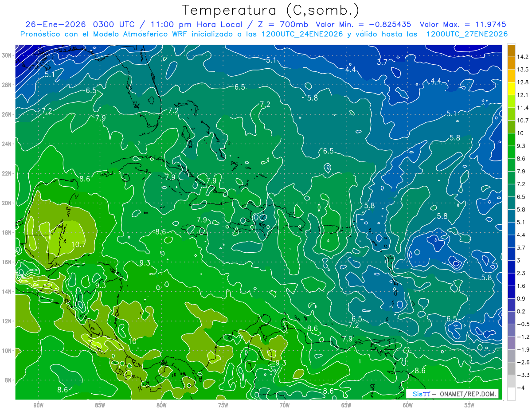This screenshot has width=532, height=411.
Task: Click the 8N latitude axis label
Action: tap(9, 380)
